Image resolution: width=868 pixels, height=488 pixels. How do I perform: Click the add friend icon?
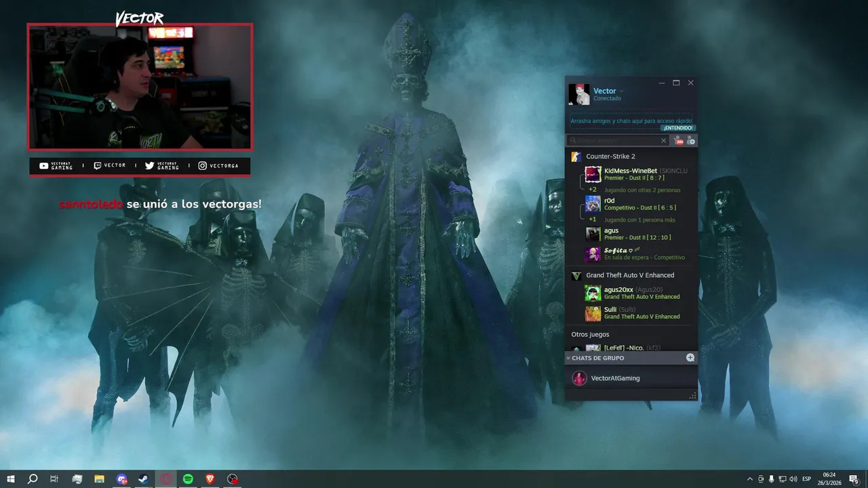tap(691, 140)
